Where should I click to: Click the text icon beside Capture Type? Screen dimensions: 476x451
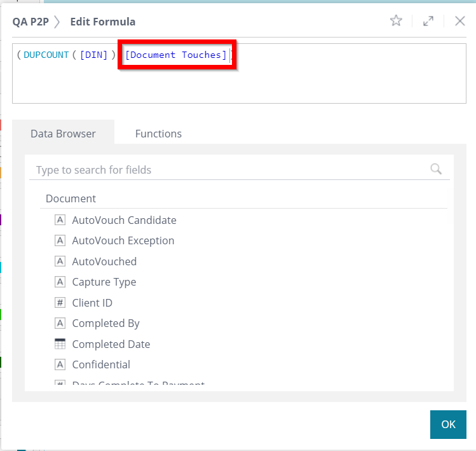coord(60,282)
